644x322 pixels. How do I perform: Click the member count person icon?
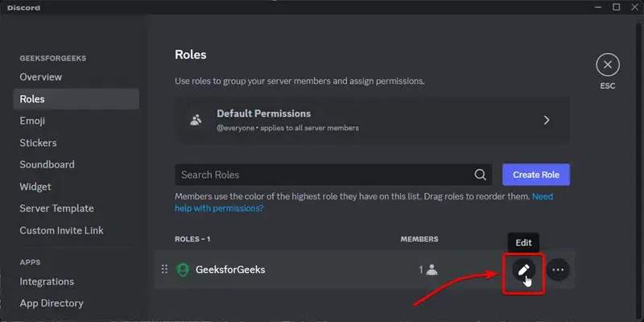[x=432, y=270]
